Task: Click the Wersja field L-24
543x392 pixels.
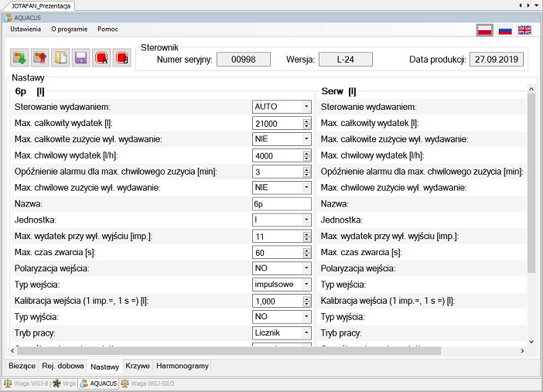Action: 346,60
